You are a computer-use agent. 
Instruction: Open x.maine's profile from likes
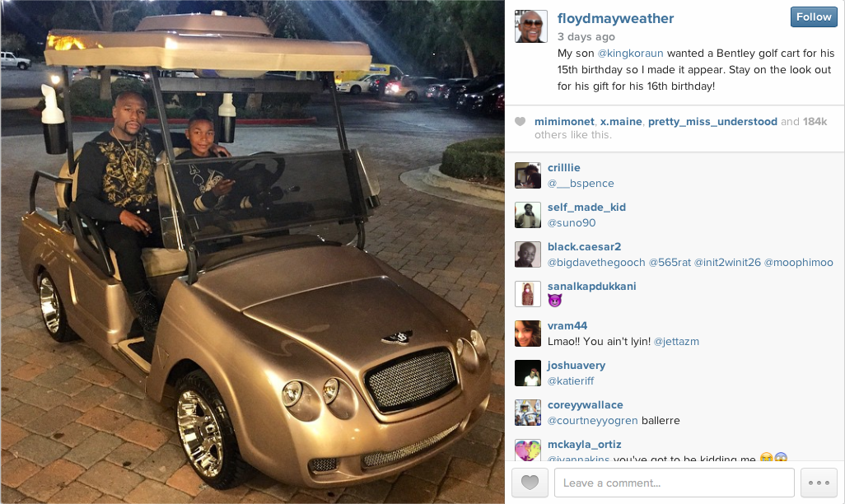(x=621, y=122)
